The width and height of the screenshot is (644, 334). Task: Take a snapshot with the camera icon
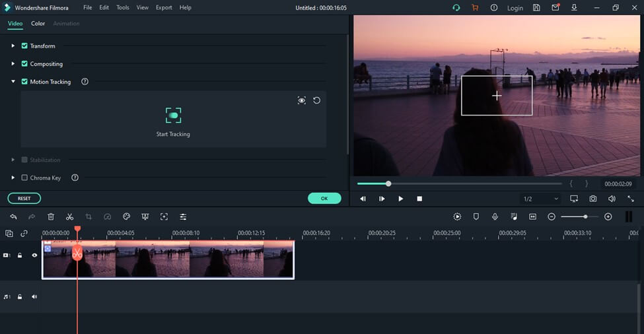tap(593, 199)
